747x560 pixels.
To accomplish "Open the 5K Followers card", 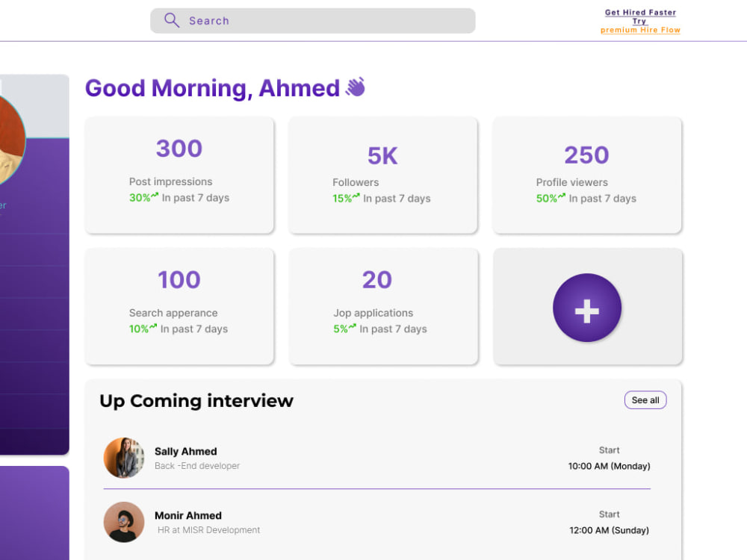I will click(383, 175).
